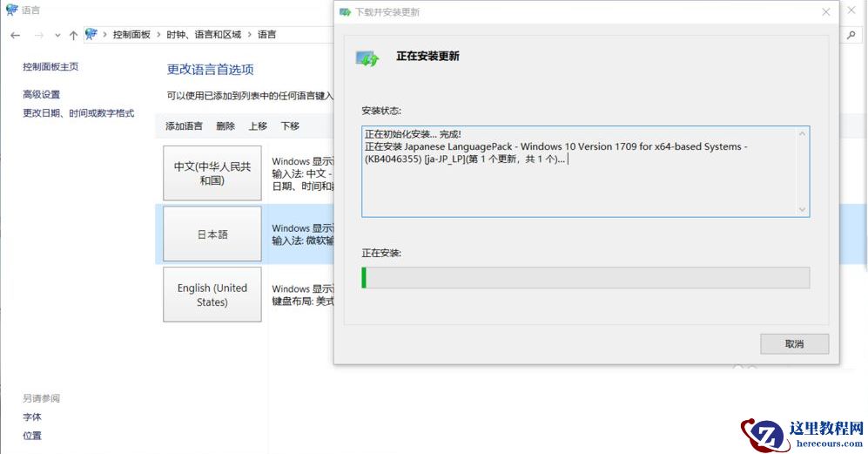Click 删除 toolbar command
Screen dimensions: 868x454
tap(225, 125)
